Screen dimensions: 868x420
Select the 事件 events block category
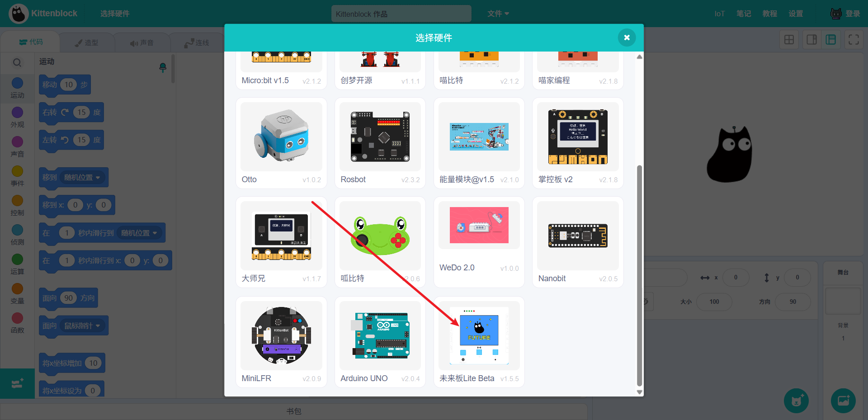pyautogui.click(x=17, y=176)
